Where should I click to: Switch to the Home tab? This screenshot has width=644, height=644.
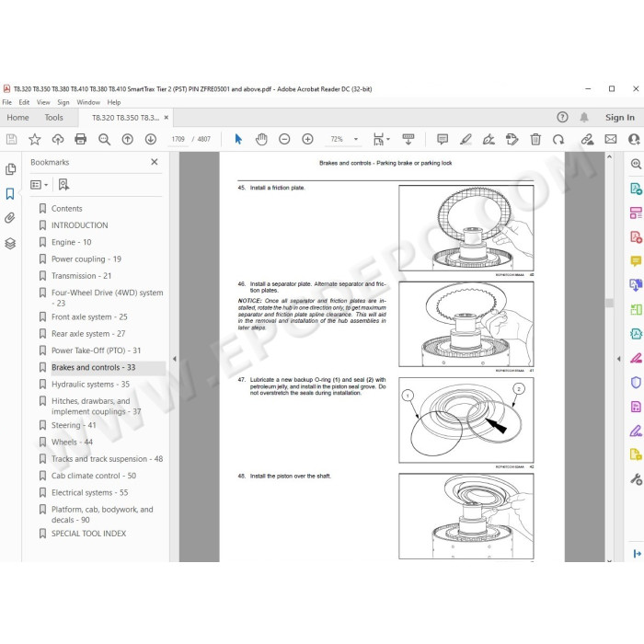pyautogui.click(x=17, y=118)
